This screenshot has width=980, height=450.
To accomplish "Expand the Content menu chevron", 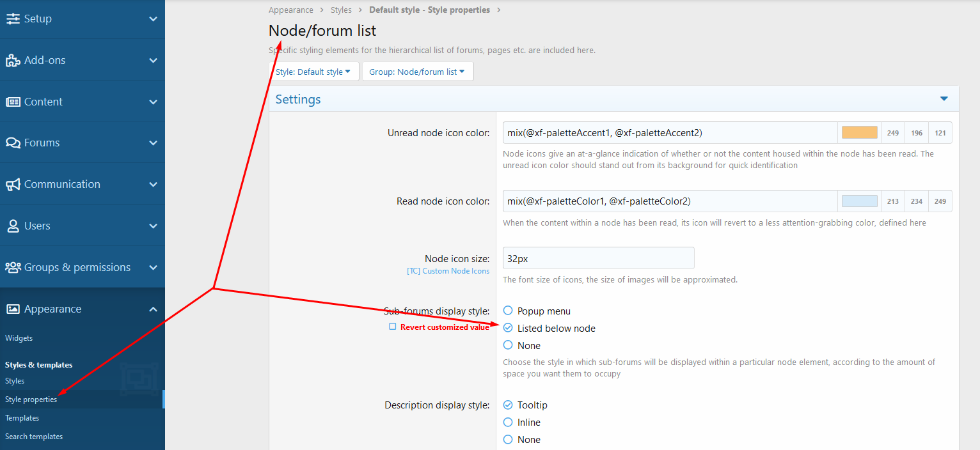I will 153,102.
